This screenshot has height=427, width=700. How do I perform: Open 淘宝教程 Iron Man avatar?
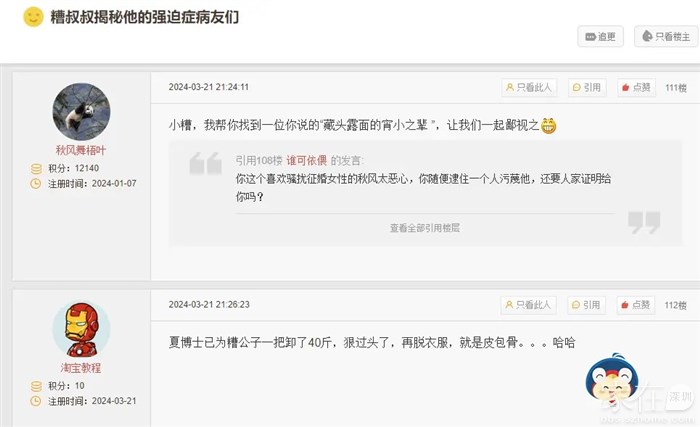(81, 330)
